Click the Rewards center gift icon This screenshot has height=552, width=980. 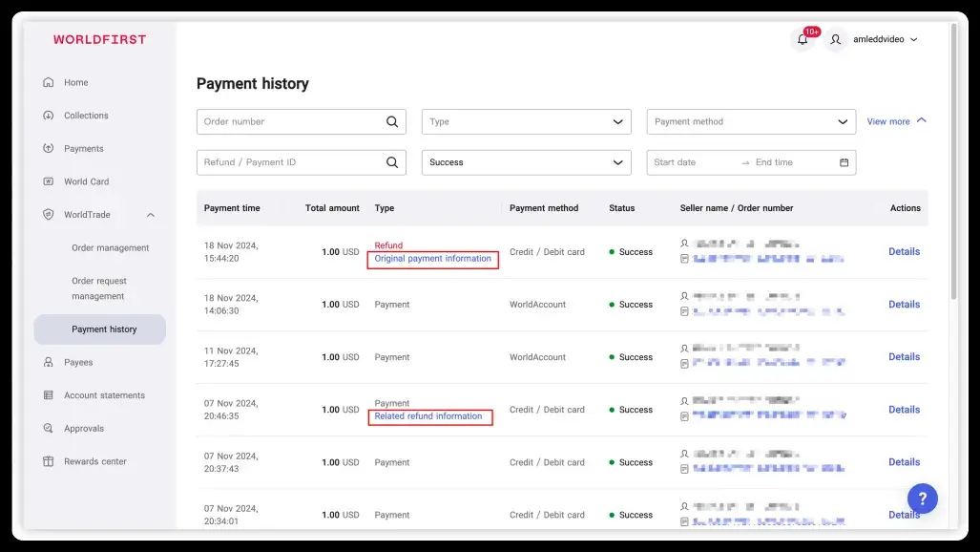49,461
